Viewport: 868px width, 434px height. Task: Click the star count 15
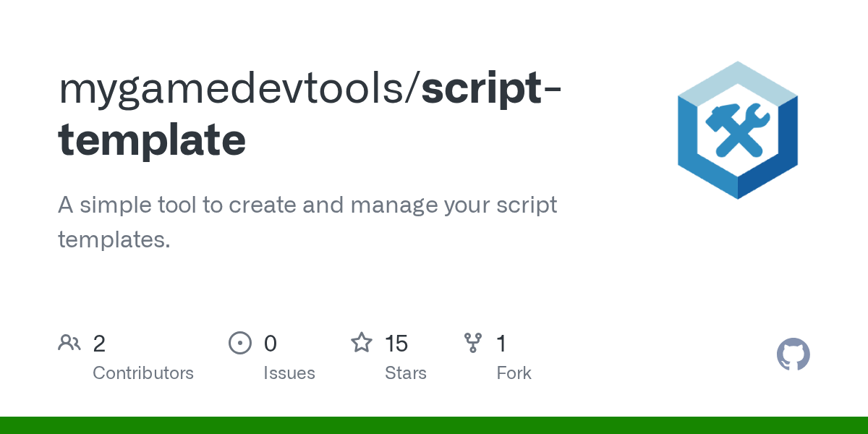(396, 344)
